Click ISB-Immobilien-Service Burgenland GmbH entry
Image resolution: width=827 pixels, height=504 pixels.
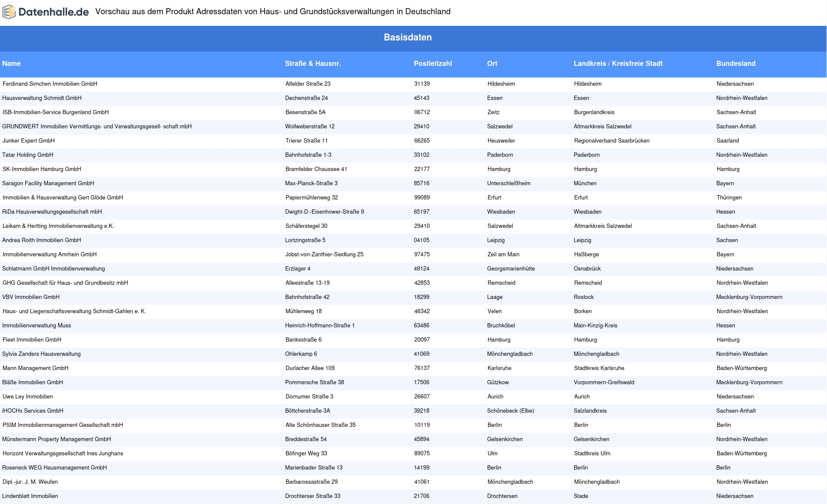point(56,112)
